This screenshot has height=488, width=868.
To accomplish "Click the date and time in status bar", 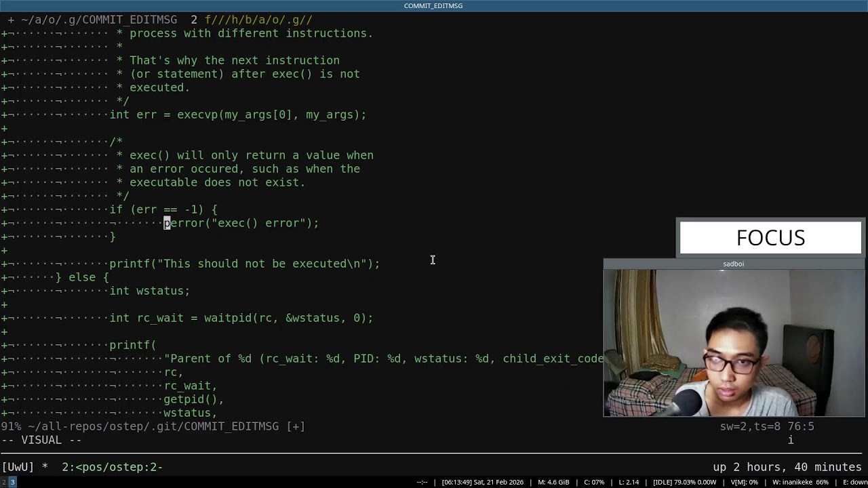I will tap(483, 482).
